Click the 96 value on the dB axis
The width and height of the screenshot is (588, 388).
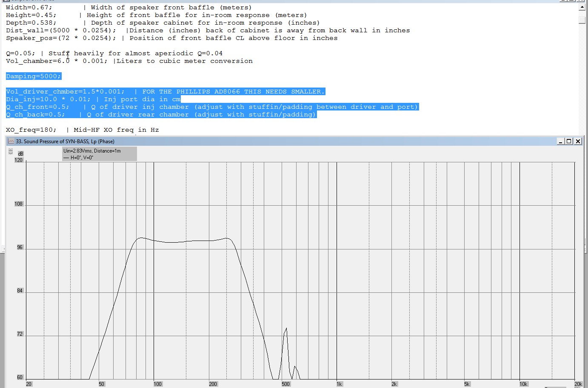[x=20, y=247]
